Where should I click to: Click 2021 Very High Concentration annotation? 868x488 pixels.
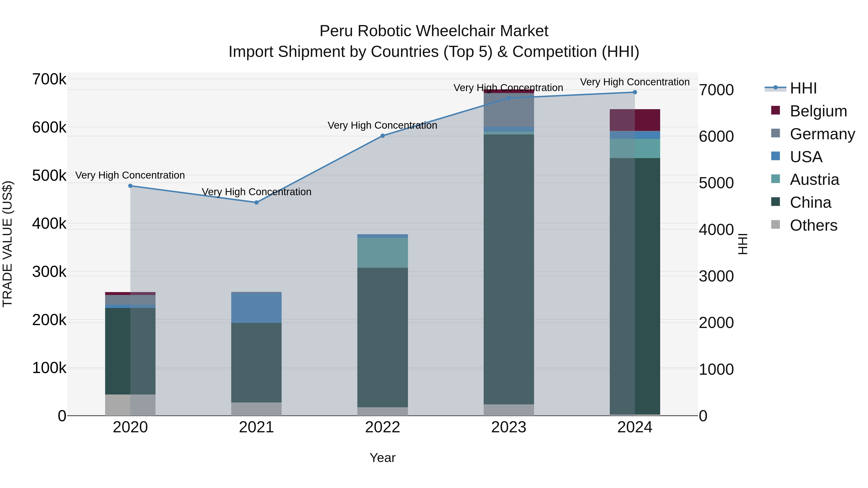pyautogui.click(x=257, y=192)
